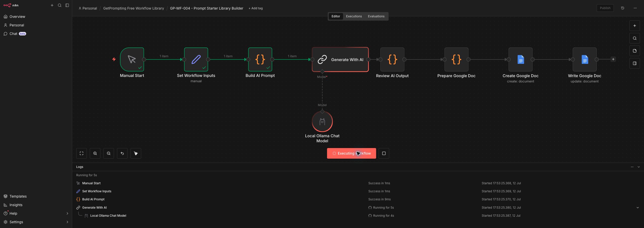Click "Running for 4s" status text
Viewport: 644px width, 228px height.
(383, 216)
